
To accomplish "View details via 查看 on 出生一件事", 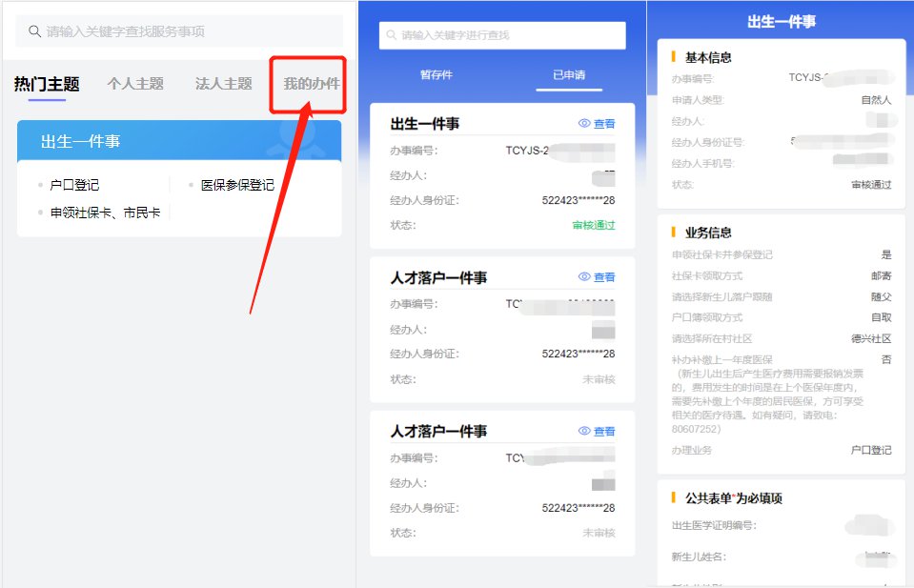I will [604, 124].
